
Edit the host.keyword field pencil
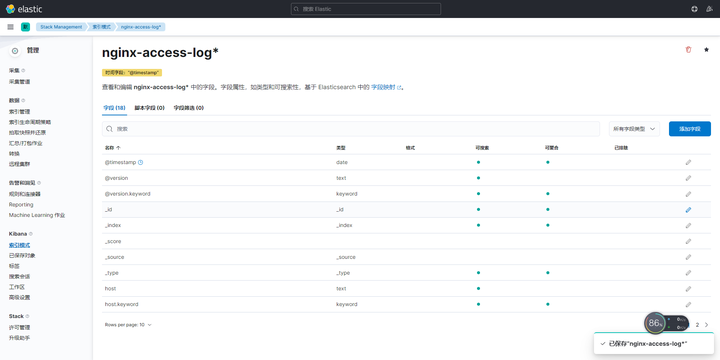click(x=688, y=304)
